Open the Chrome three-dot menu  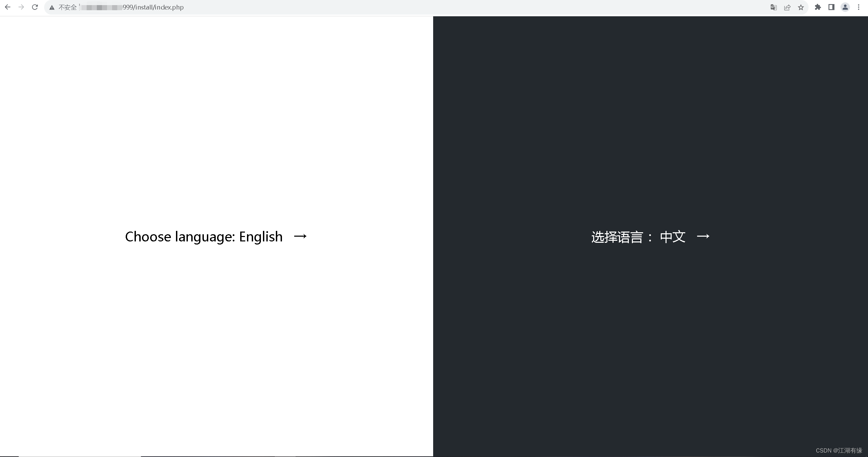click(x=858, y=7)
